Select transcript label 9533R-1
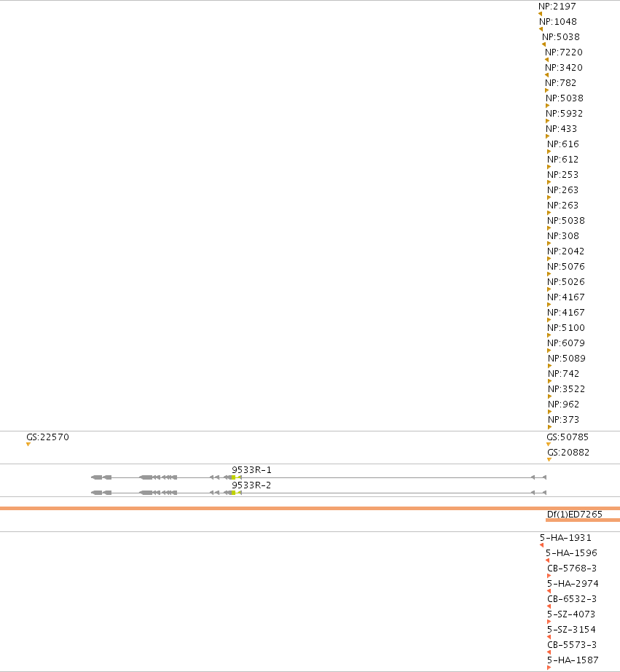The image size is (620, 672). (252, 470)
